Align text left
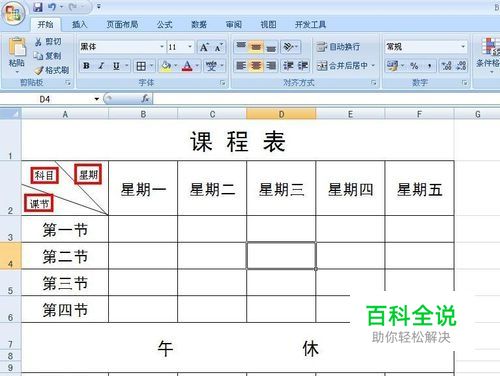 click(x=241, y=66)
